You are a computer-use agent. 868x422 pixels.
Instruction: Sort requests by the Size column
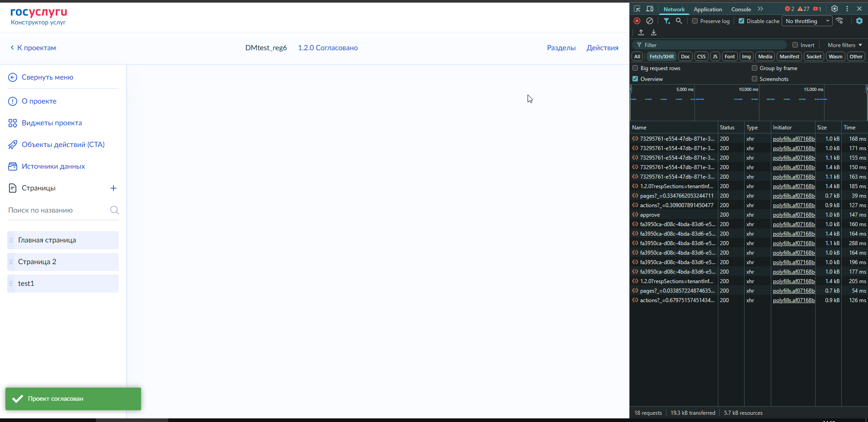click(x=828, y=128)
